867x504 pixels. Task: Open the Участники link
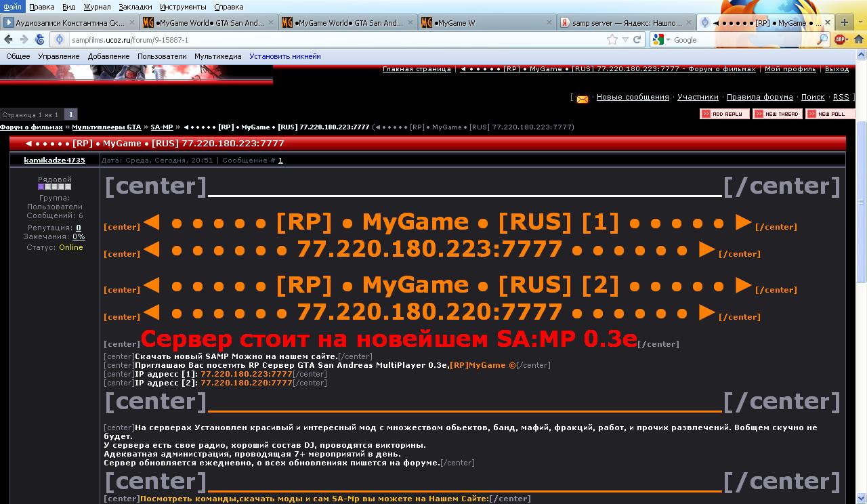pyautogui.click(x=698, y=97)
